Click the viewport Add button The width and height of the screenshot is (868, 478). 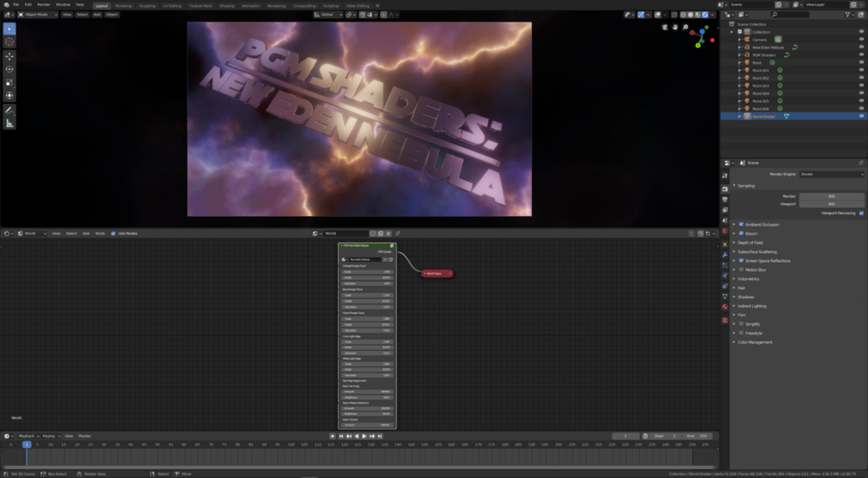(x=97, y=15)
